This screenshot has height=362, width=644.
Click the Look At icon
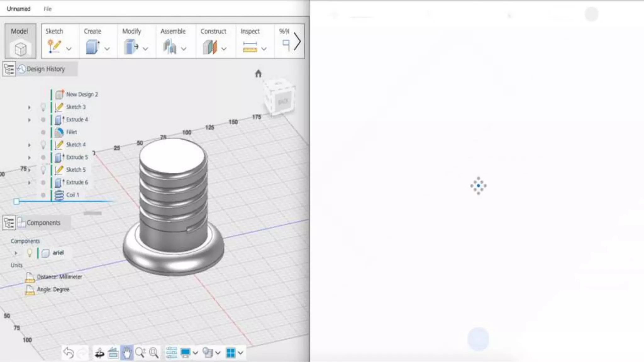point(113,353)
